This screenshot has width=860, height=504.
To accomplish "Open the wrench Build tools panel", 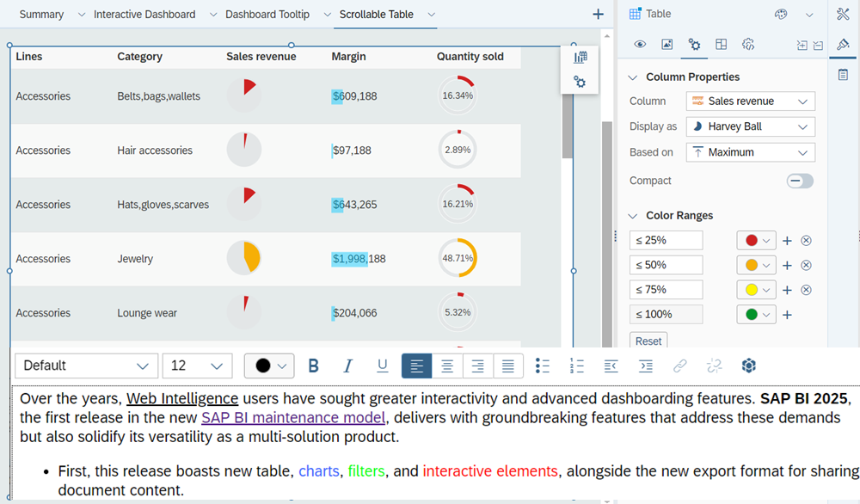I will tap(843, 15).
